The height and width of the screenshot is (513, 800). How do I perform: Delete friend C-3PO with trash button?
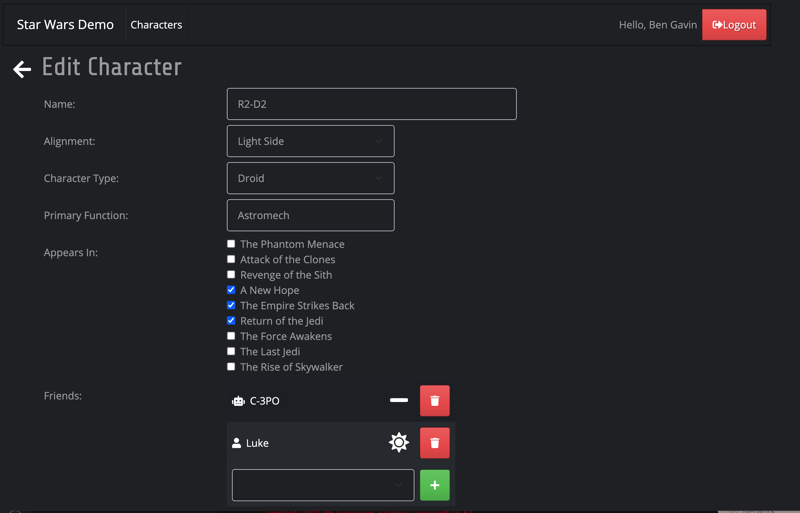[435, 401]
